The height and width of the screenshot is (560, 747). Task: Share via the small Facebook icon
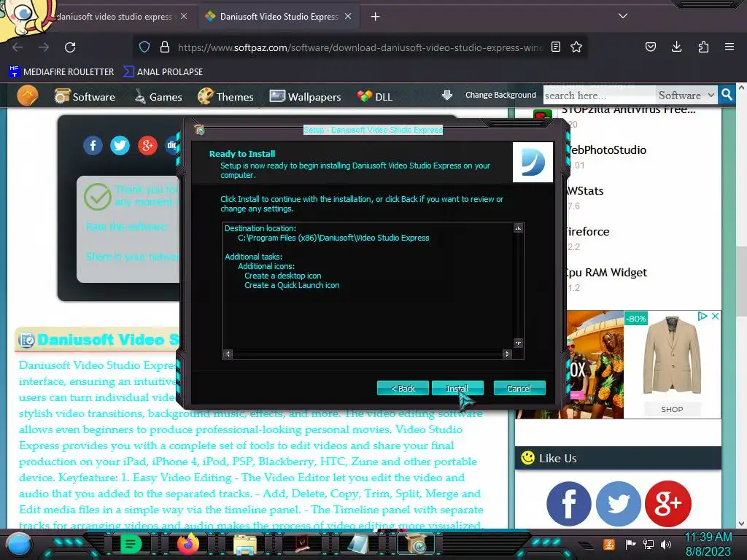(93, 145)
